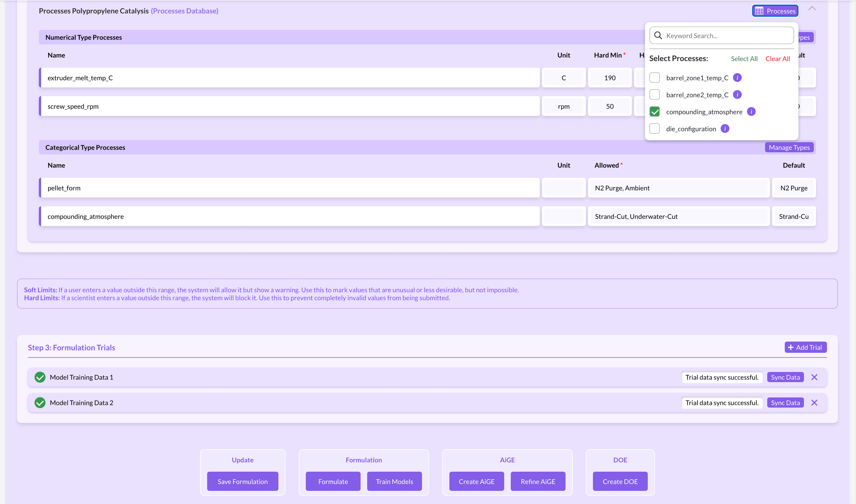The width and height of the screenshot is (856, 504).
Task: Open the Processes Database link
Action: (x=185, y=10)
